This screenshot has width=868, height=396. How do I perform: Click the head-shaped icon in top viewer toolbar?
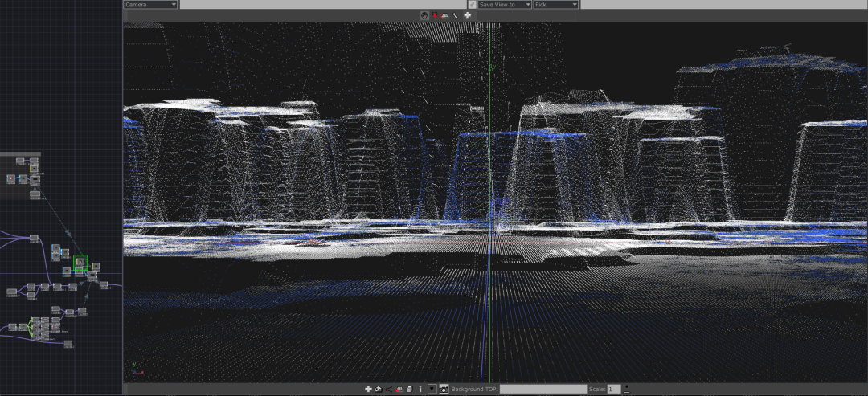pos(424,15)
